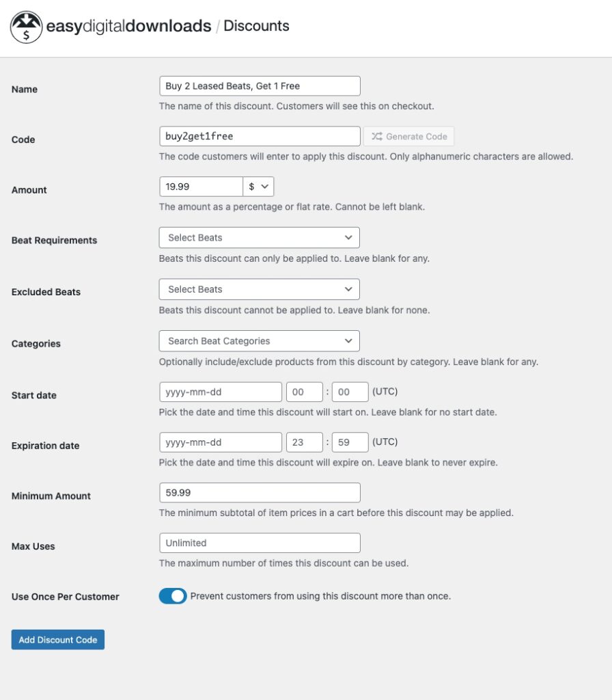This screenshot has height=700, width=612.
Task: Click the Minimum Amount field with 59.99
Action: click(x=260, y=493)
